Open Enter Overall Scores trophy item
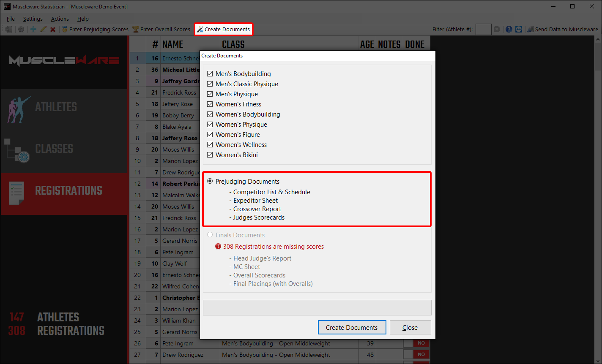 pyautogui.click(x=161, y=29)
